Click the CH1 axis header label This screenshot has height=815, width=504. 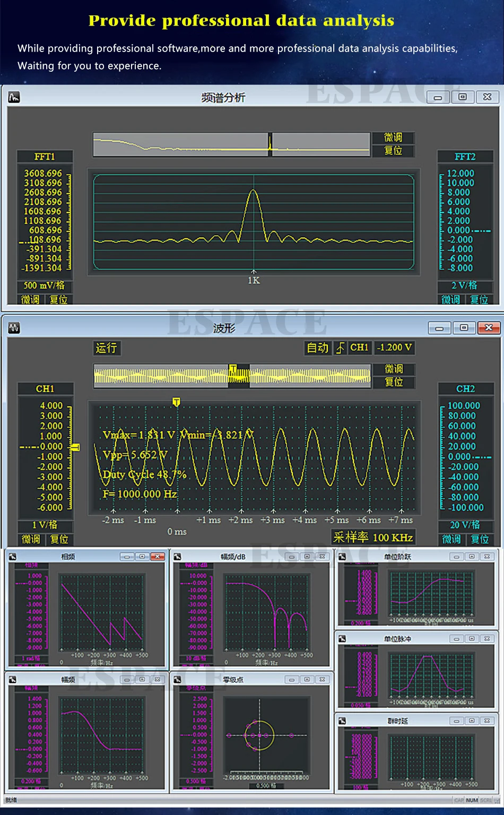point(45,389)
